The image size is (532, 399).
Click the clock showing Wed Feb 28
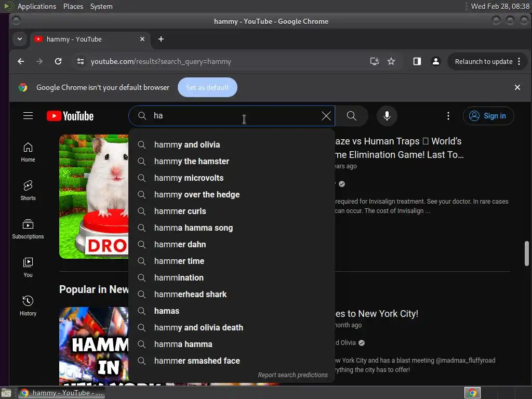(x=500, y=6)
